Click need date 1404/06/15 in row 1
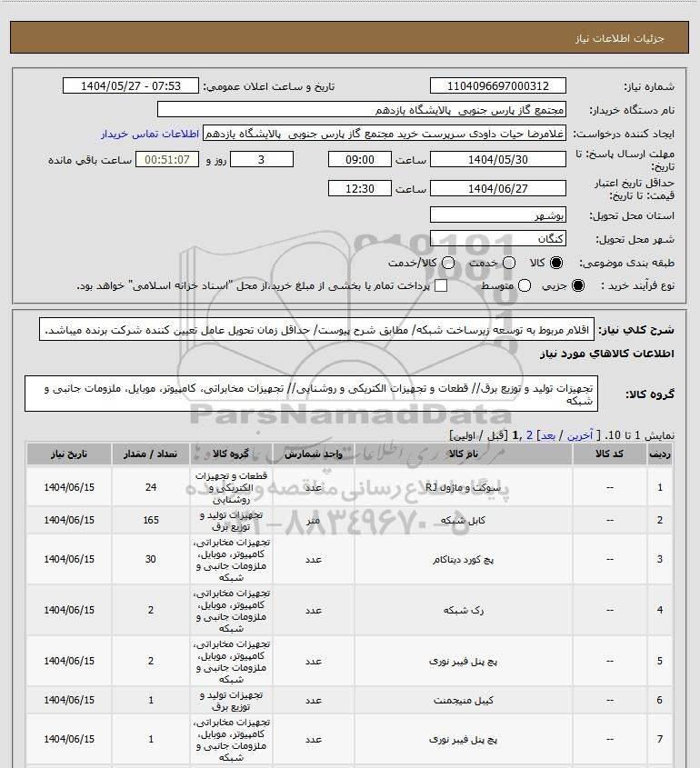The image size is (700, 768). point(69,487)
